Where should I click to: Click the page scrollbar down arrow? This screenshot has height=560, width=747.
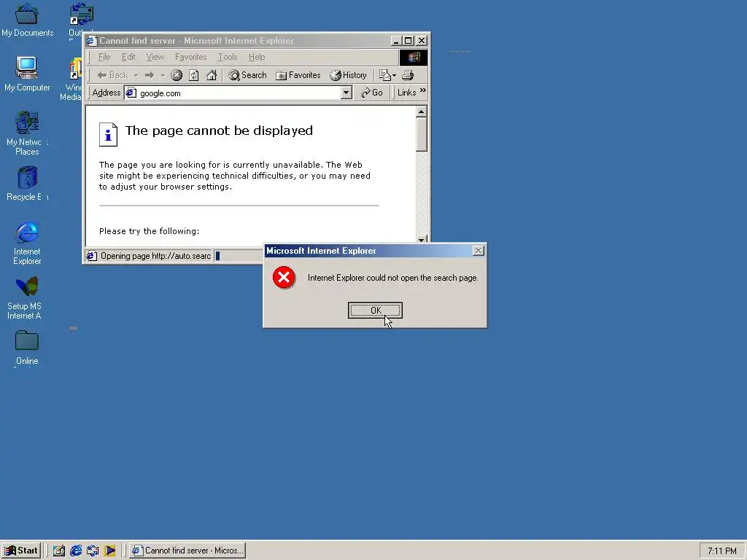click(x=421, y=239)
